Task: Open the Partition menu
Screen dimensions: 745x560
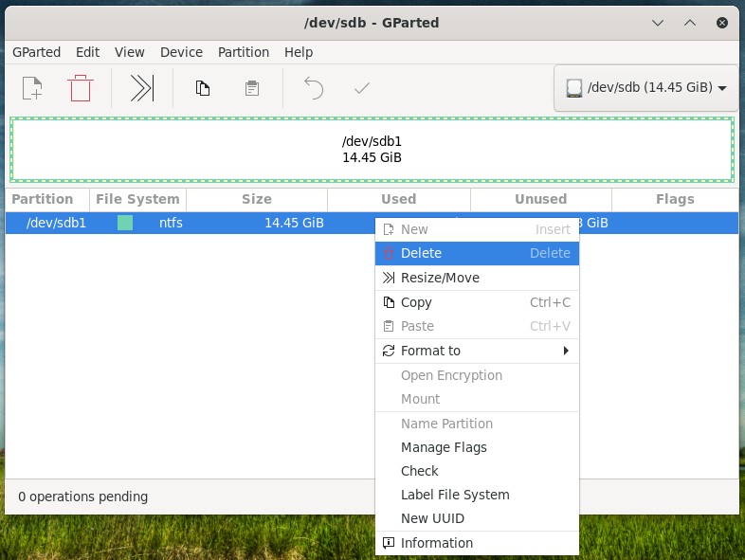Action: pos(244,52)
